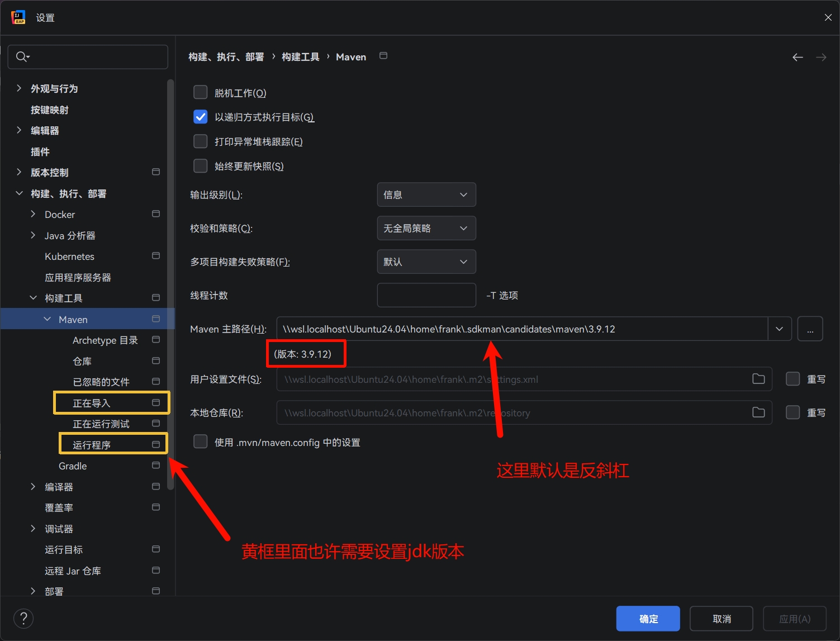Click the settings tree vertical scrollbar

(170, 285)
